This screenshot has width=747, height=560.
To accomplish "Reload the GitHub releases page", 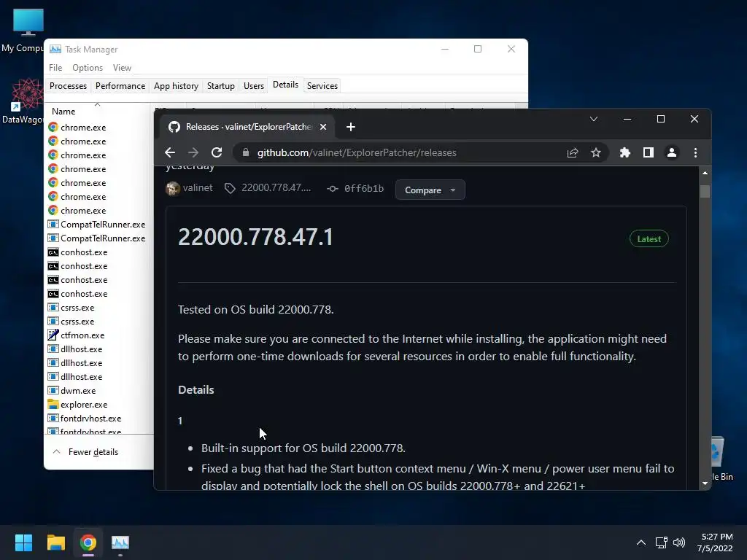I will [217, 152].
